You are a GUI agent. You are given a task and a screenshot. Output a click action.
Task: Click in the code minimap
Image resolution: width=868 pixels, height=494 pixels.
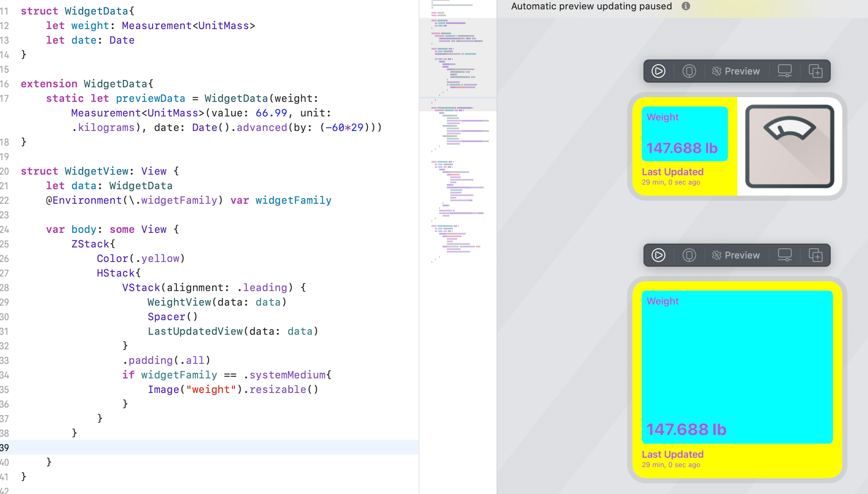point(458,128)
